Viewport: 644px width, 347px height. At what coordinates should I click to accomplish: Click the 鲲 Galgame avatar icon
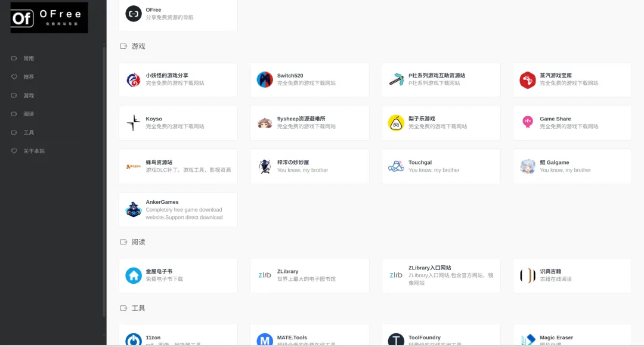point(528,166)
